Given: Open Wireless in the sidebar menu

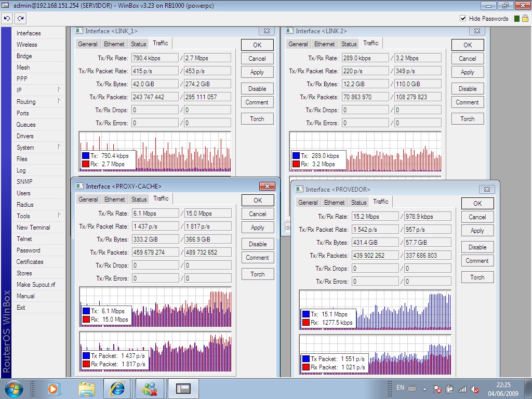Looking at the screenshot, I should (x=38, y=45).
